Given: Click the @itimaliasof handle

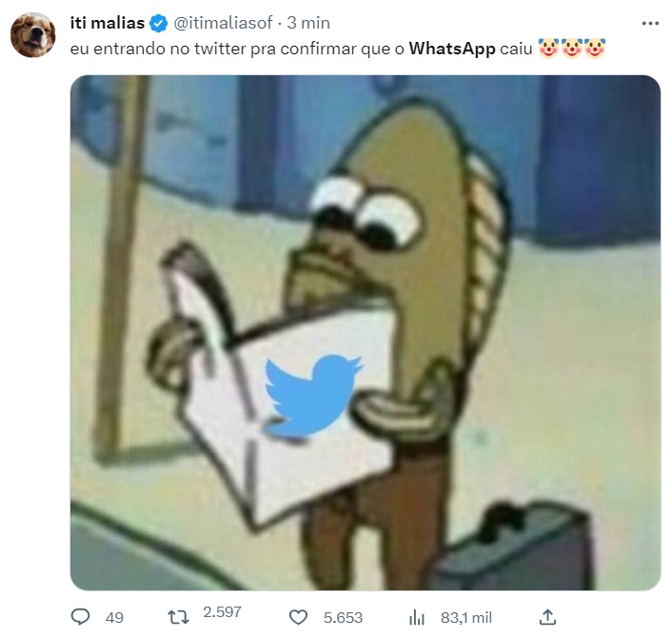Looking at the screenshot, I should click(222, 23).
